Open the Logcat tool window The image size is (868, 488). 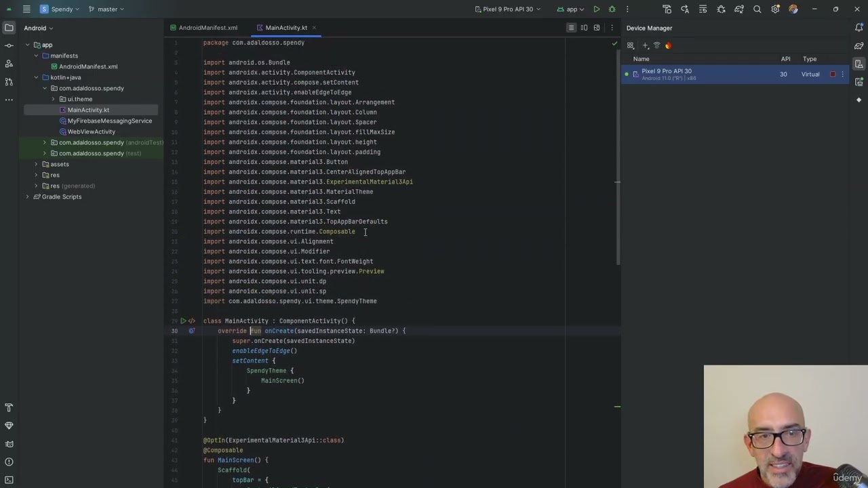pos(9,444)
